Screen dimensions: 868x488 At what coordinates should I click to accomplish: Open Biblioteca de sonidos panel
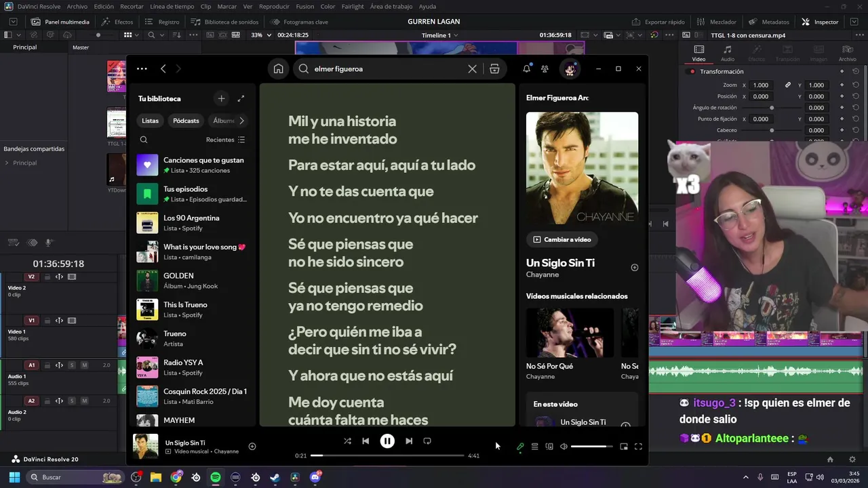(224, 22)
